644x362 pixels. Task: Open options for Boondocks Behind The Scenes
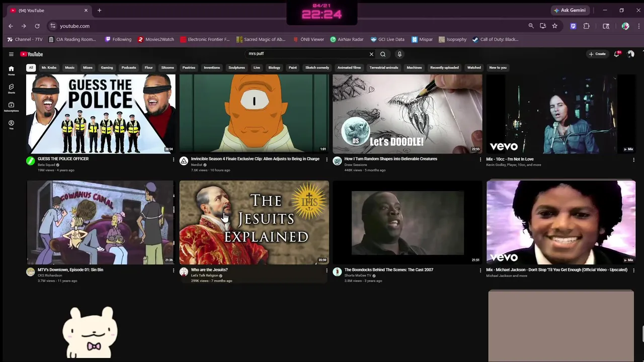click(x=480, y=270)
